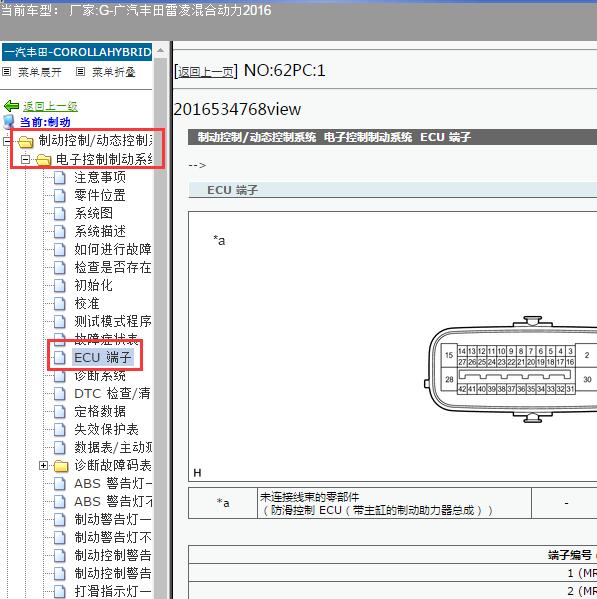This screenshot has height=599, width=597.
Task: Open the 诊断故障码表 folder icon
Action: tap(61, 466)
